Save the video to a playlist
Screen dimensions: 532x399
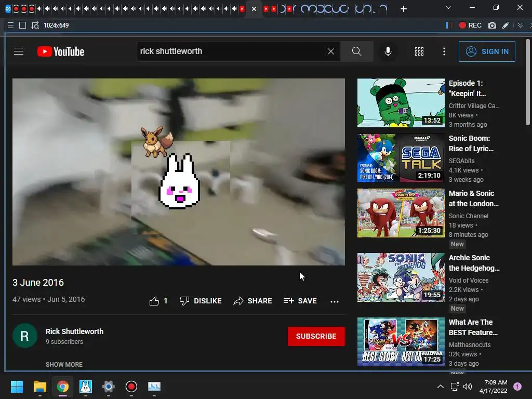(x=300, y=301)
